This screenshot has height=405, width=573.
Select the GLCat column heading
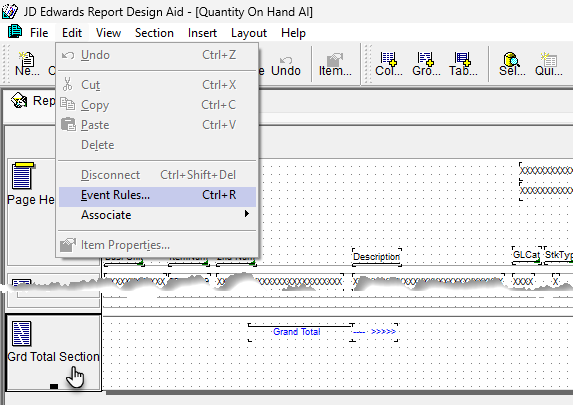526,255
